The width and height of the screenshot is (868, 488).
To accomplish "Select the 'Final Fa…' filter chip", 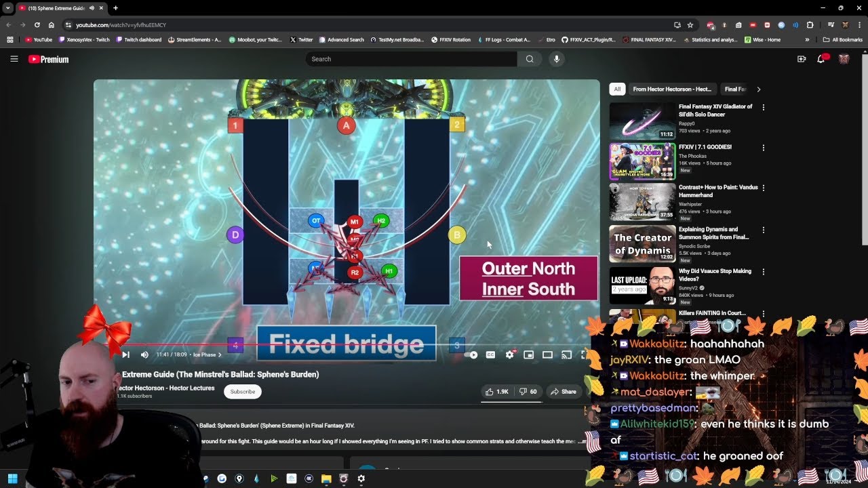I will point(734,89).
